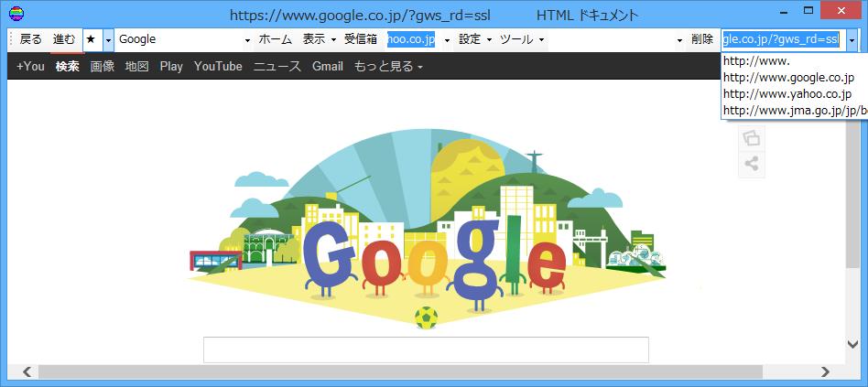868x387 pixels.
Task: Click the rainbow application icon in title bar
Action: tap(16, 14)
